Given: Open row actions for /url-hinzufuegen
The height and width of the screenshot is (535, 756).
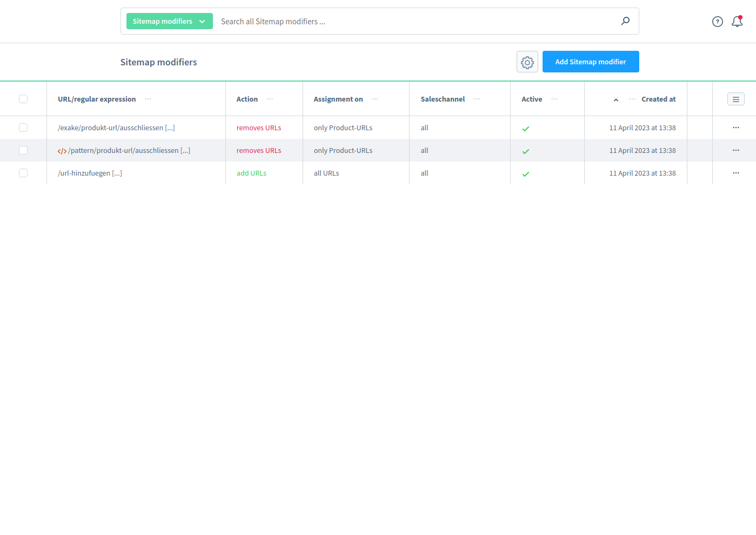Looking at the screenshot, I should pyautogui.click(x=736, y=173).
